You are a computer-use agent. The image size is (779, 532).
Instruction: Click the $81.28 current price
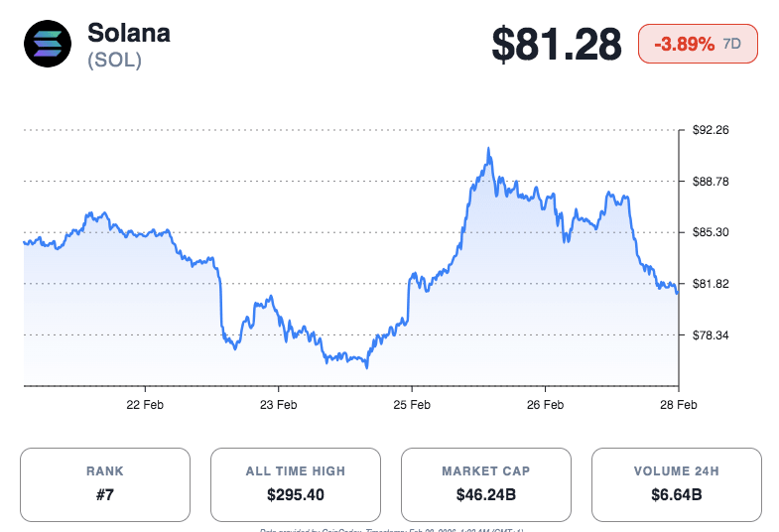click(557, 45)
